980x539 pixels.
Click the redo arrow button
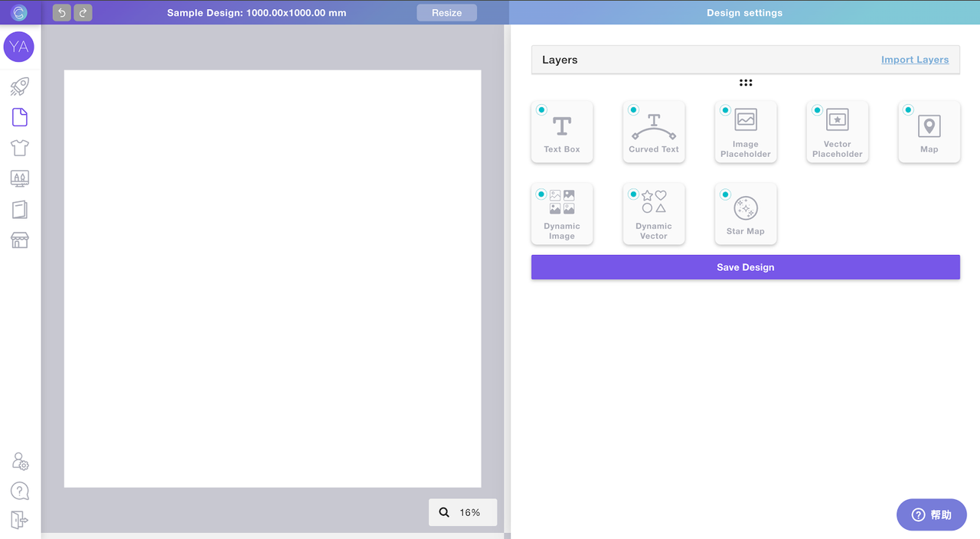(x=83, y=12)
